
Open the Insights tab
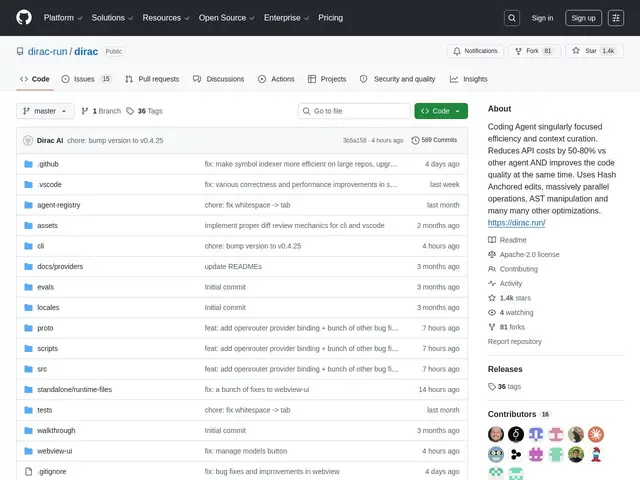[x=469, y=79]
